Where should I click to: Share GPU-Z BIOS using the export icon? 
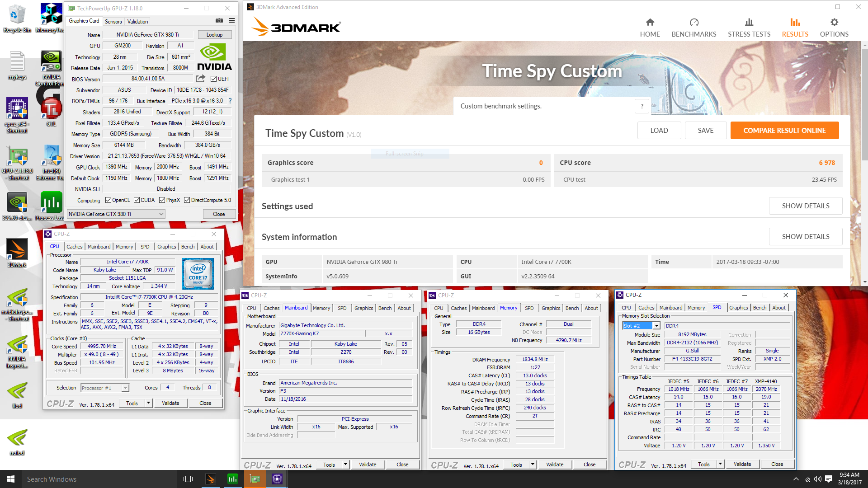point(200,79)
